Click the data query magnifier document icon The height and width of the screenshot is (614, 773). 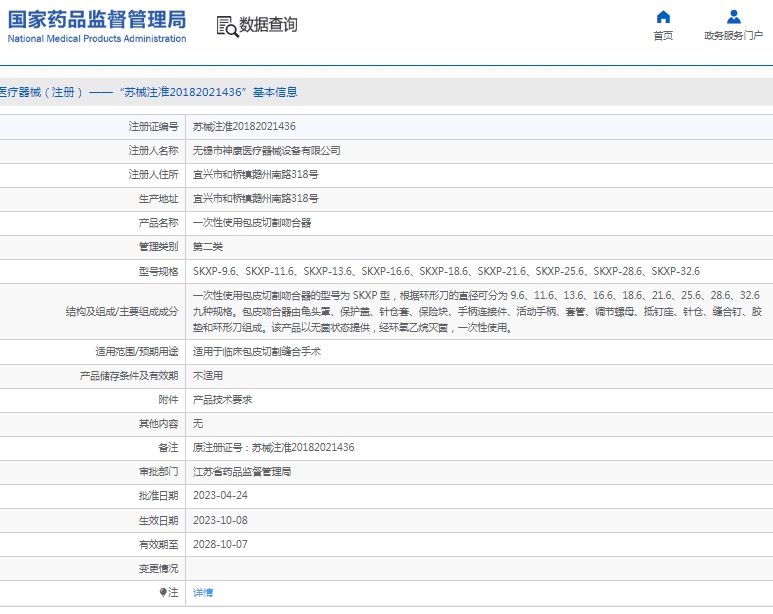227,26
